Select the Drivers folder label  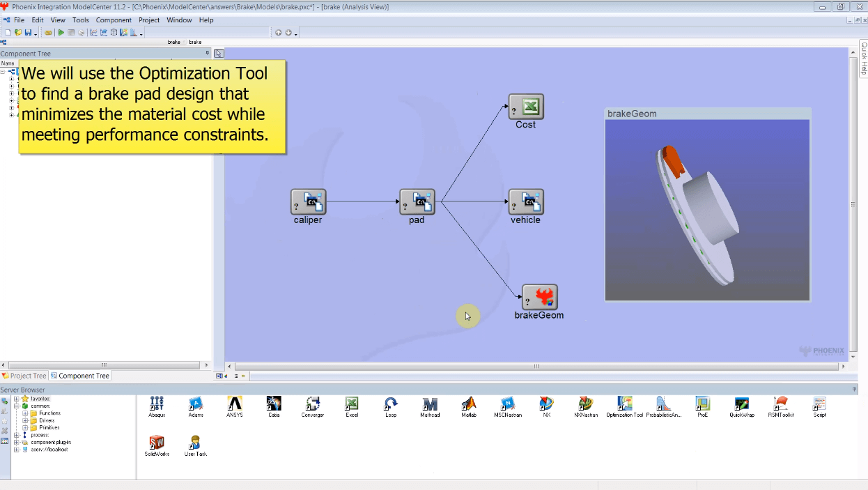47,420
